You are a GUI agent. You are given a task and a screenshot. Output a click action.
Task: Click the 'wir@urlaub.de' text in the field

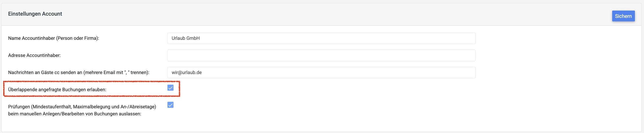(x=187, y=73)
